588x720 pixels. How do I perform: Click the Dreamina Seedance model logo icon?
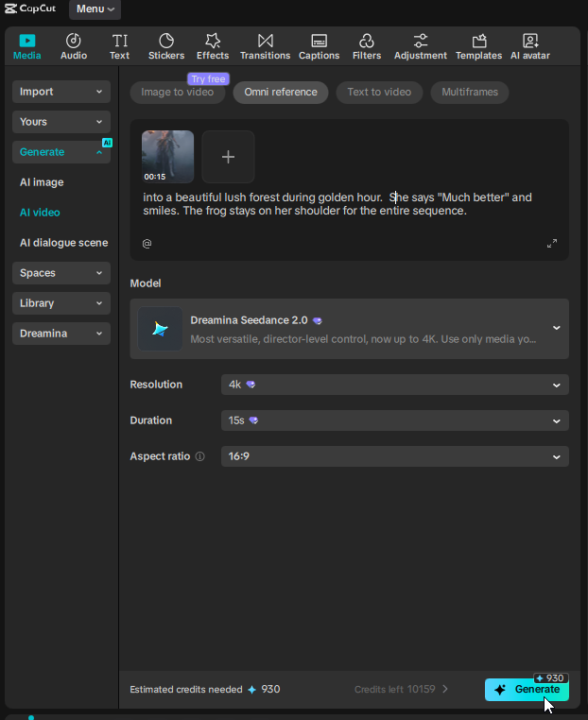(160, 329)
